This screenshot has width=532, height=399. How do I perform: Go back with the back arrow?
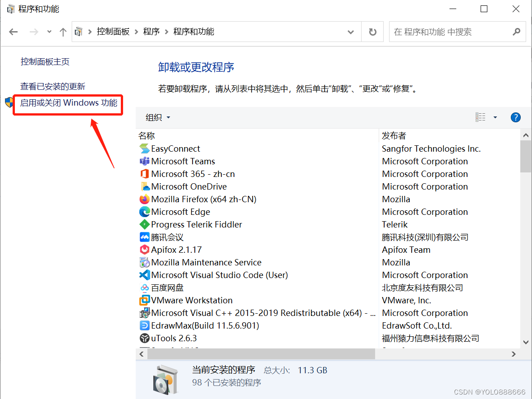[13, 32]
